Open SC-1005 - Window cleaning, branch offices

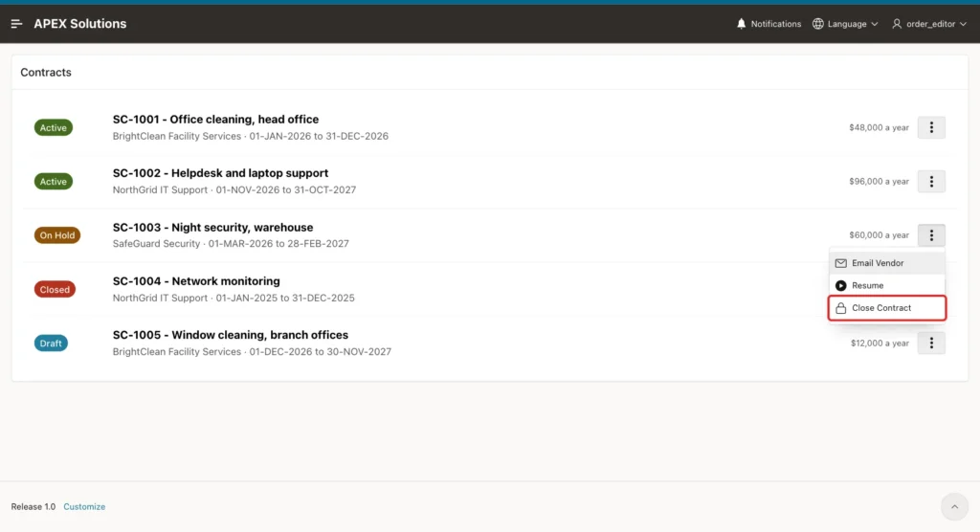(230, 335)
